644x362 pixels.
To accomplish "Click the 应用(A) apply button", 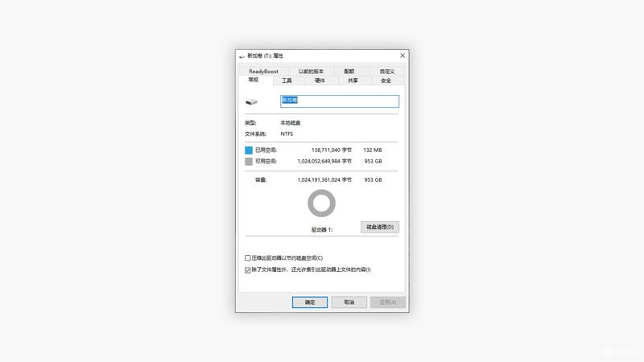I will click(388, 302).
